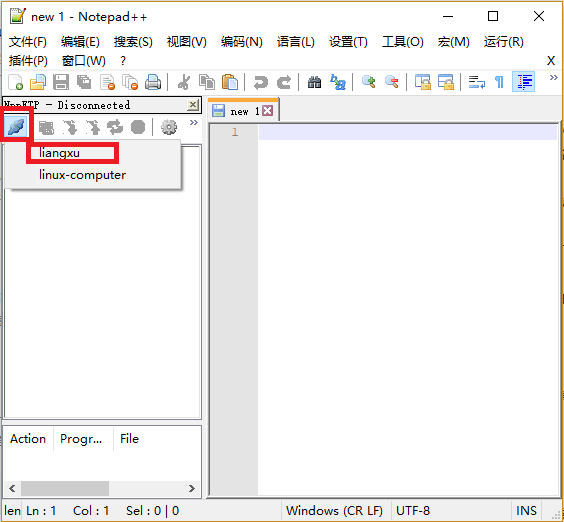Open the ? help menu

click(123, 61)
